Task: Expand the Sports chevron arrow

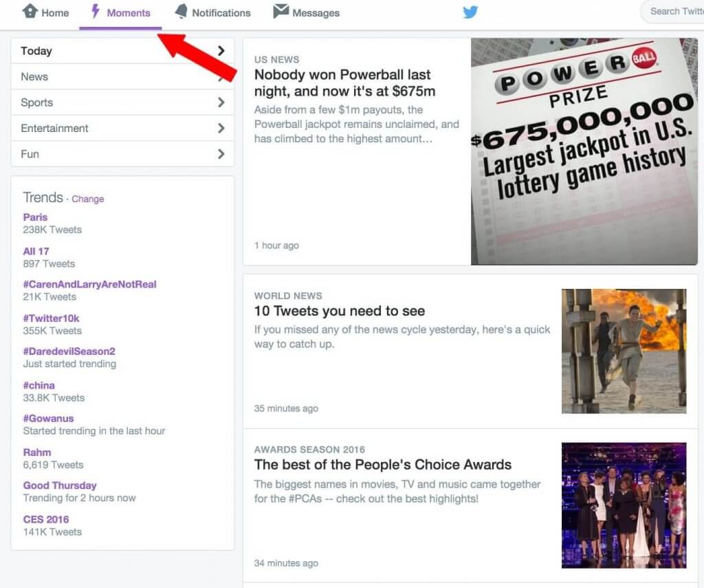Action: click(221, 102)
